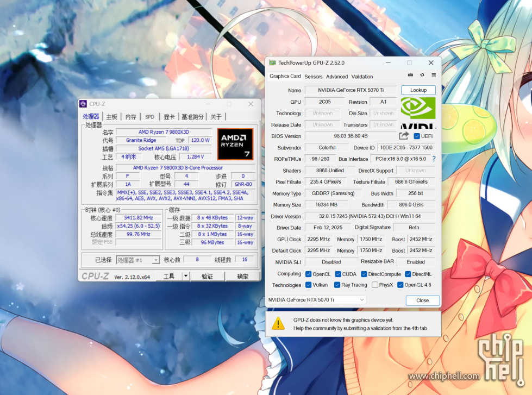Viewport: 532px width, 395px height.
Task: Click the multiplier value x54.25
Action: pyautogui.click(x=139, y=225)
